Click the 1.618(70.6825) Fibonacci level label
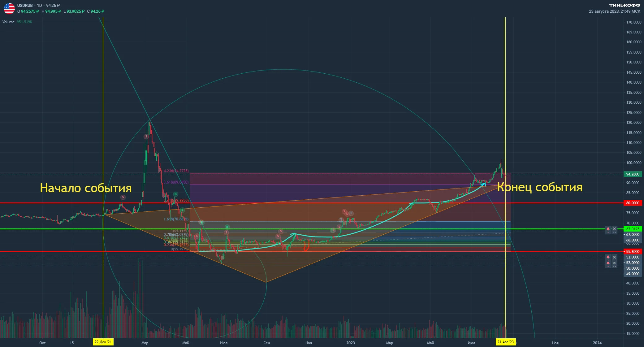Image resolution: width=644 pixels, height=347 pixels. pos(176,219)
